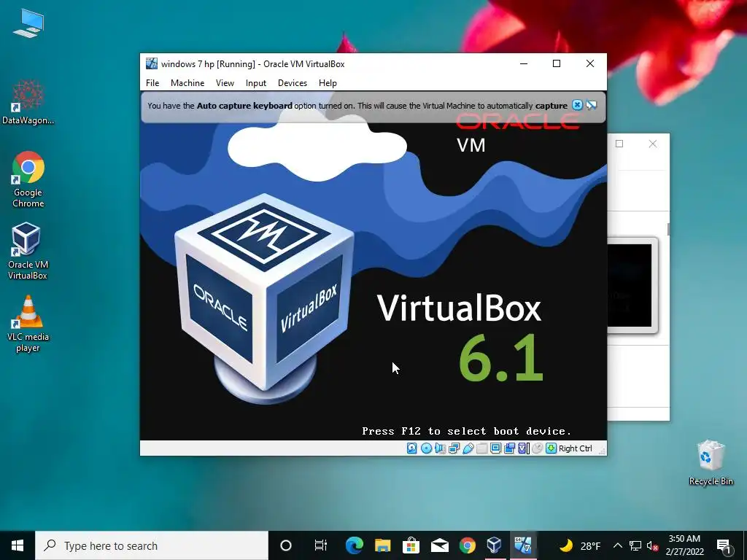
Task: Click the shared folders indicator in status bar
Action: [x=481, y=448]
